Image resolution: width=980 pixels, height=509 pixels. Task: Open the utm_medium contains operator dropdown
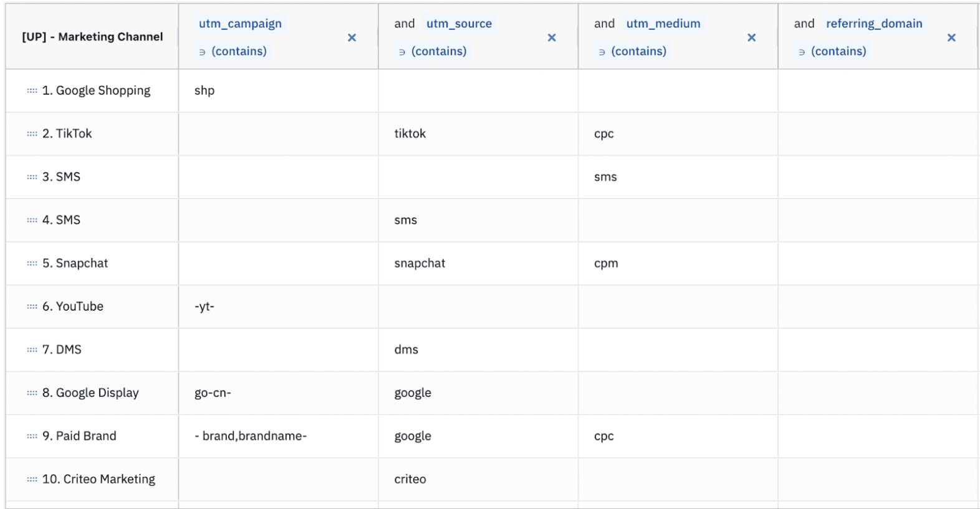[x=633, y=51]
